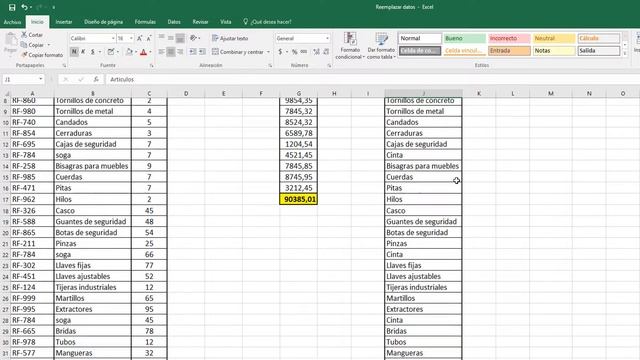The width and height of the screenshot is (640, 360).
Task: Click the Copiar formato brush
Action: click(42, 55)
